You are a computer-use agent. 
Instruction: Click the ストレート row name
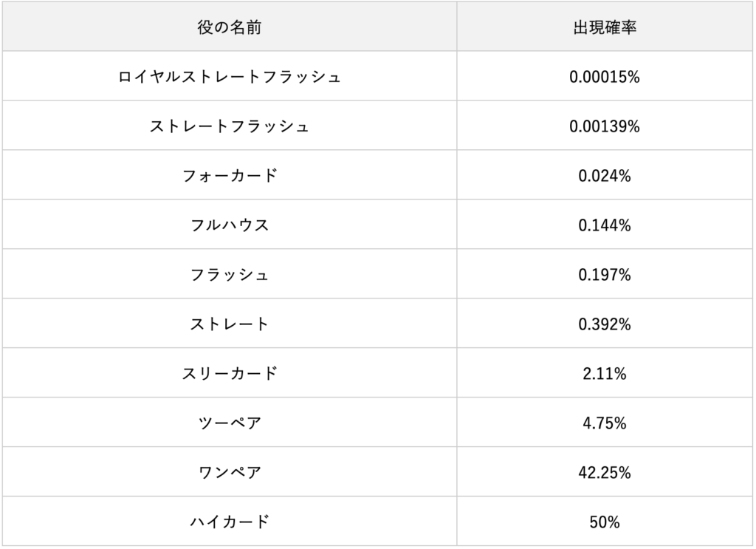(x=230, y=324)
